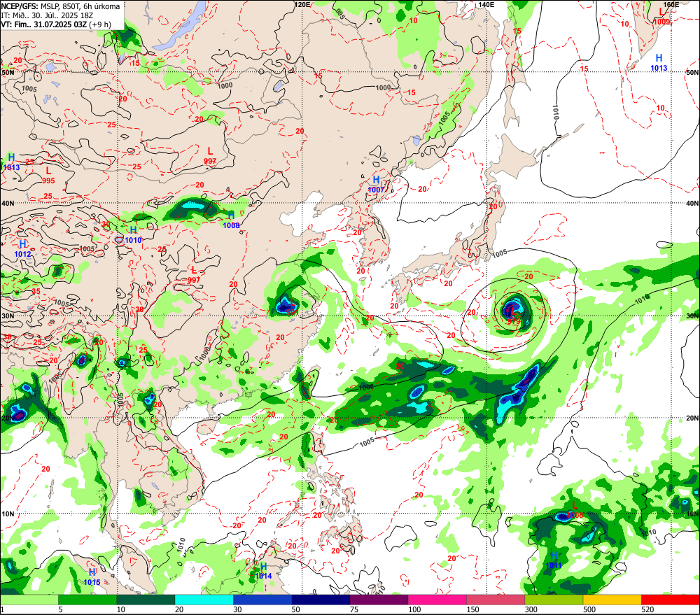
Task: Click the rose 150–300 legend swatch
Action: (496, 600)
